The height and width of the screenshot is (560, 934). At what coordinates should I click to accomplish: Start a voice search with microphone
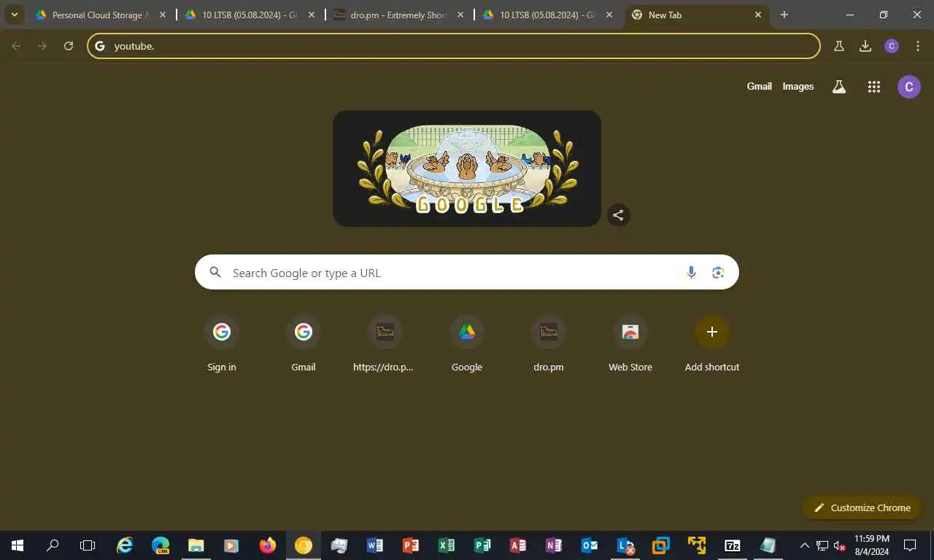(x=691, y=272)
